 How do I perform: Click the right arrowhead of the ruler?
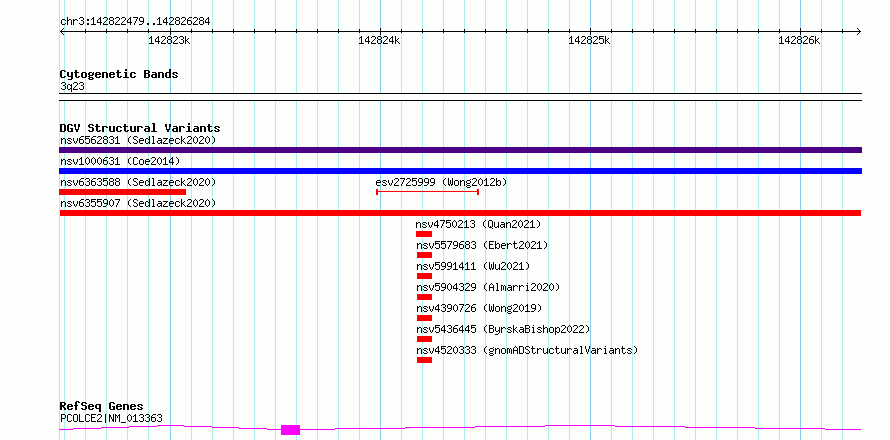click(858, 31)
